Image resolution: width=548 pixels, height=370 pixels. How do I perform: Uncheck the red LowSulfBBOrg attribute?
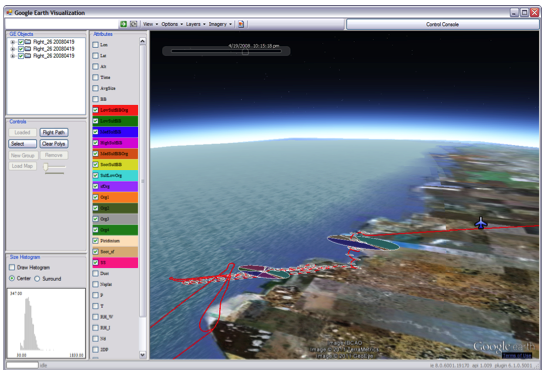point(95,110)
